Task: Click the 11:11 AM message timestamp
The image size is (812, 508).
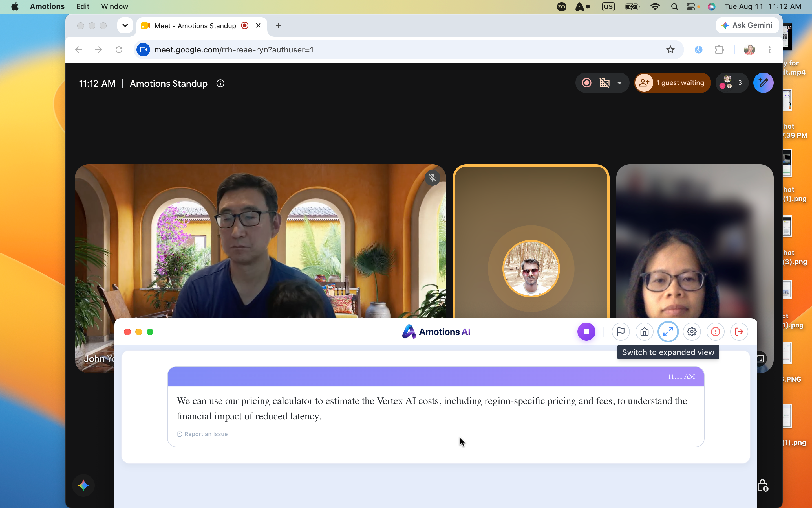Action: [x=681, y=377]
